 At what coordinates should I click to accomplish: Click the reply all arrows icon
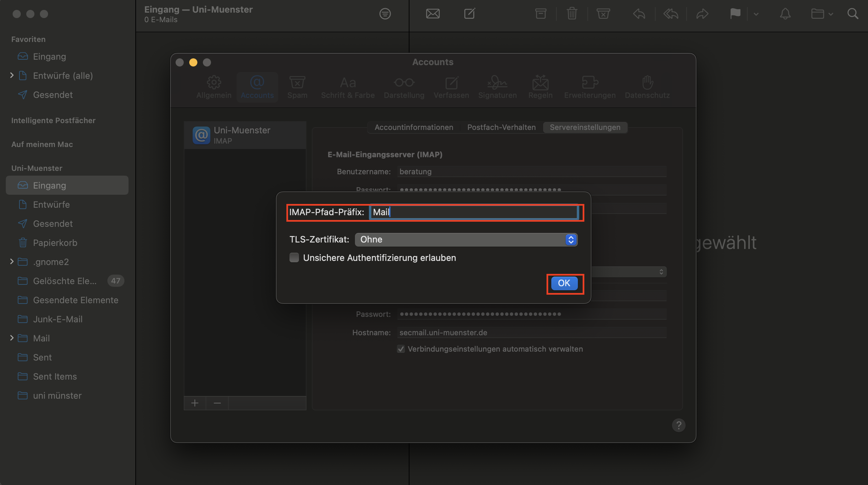(x=671, y=14)
